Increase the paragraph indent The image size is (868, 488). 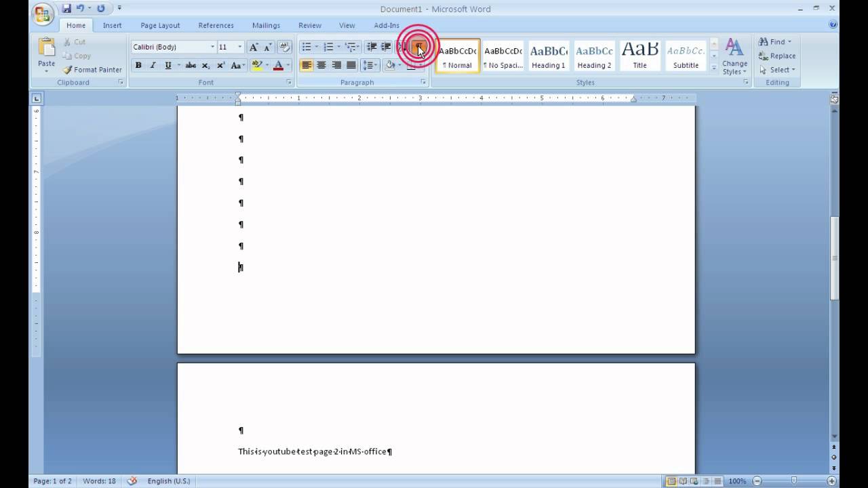click(x=386, y=47)
